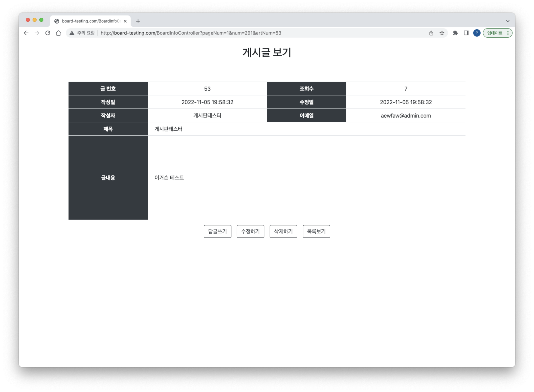Click the 이메일 header cell
Screen dimensions: 534x392
306,116
